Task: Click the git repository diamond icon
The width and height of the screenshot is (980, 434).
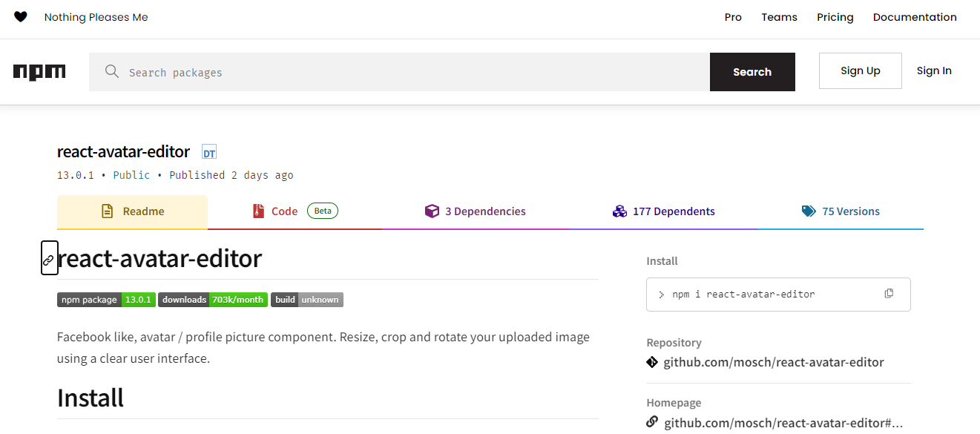Action: [652, 362]
